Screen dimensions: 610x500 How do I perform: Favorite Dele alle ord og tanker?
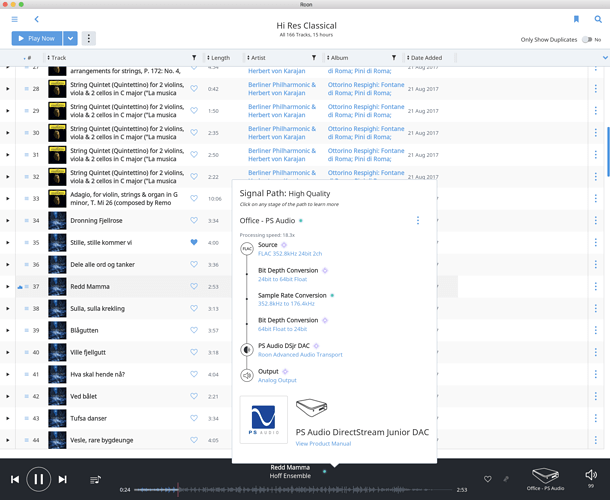[194, 264]
